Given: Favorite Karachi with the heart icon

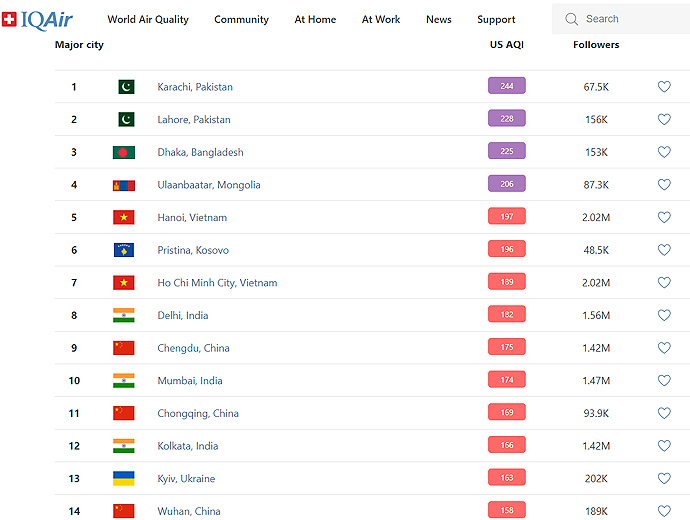Looking at the screenshot, I should point(664,87).
